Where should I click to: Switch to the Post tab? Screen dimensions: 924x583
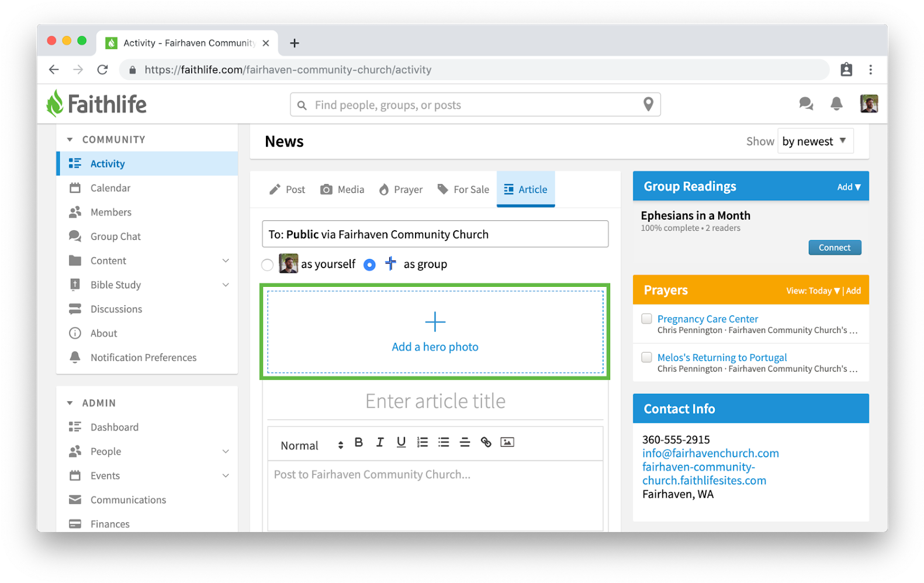(x=287, y=189)
